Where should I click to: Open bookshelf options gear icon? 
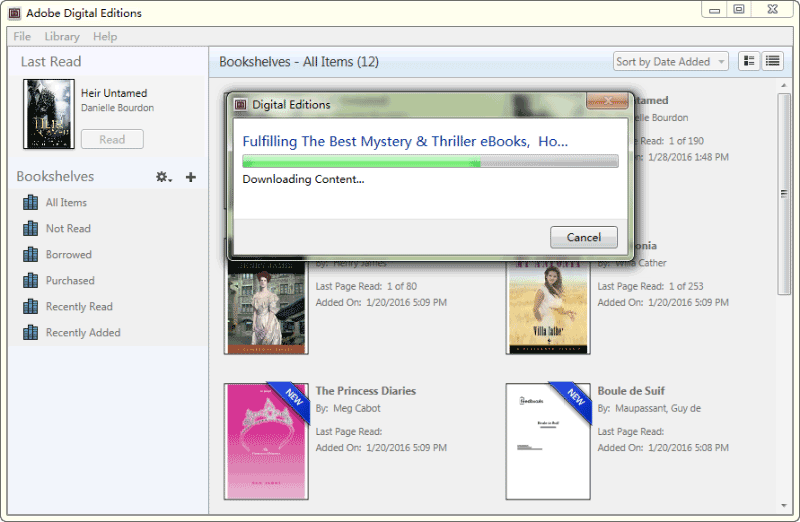(x=163, y=177)
